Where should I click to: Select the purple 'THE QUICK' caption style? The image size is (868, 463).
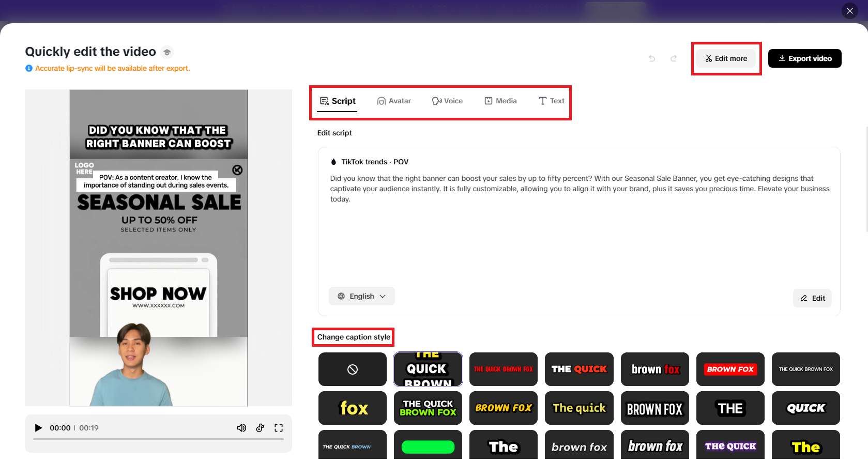click(x=730, y=445)
